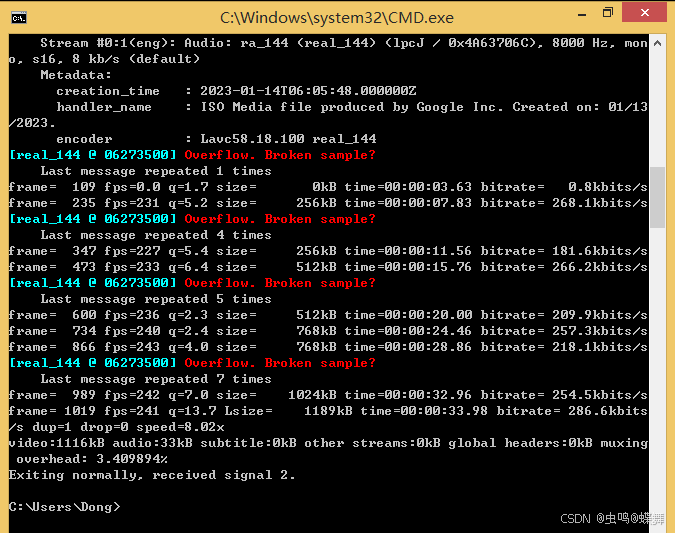
Task: Click the scrollbar up arrow
Action: pyautogui.click(x=657, y=43)
